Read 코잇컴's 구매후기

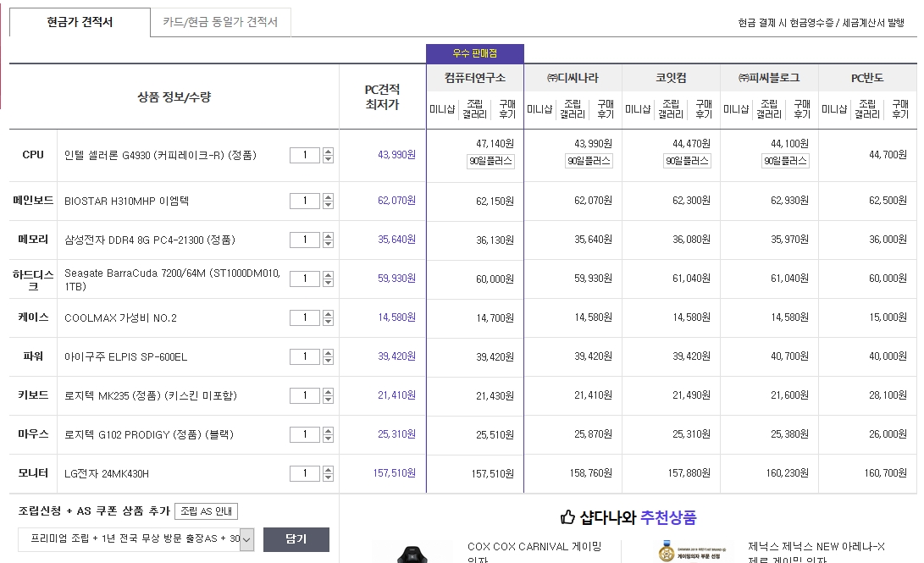pos(704,109)
